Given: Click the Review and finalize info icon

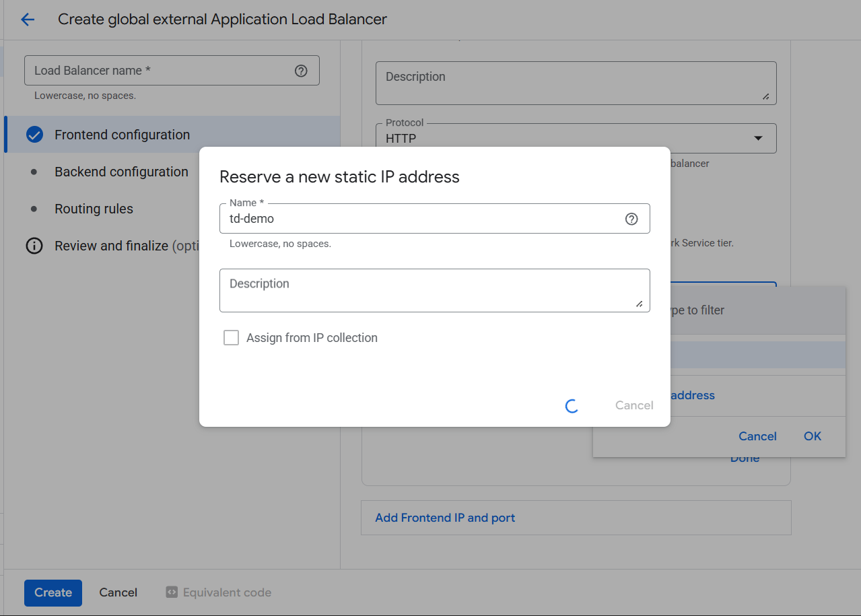Looking at the screenshot, I should pos(34,246).
